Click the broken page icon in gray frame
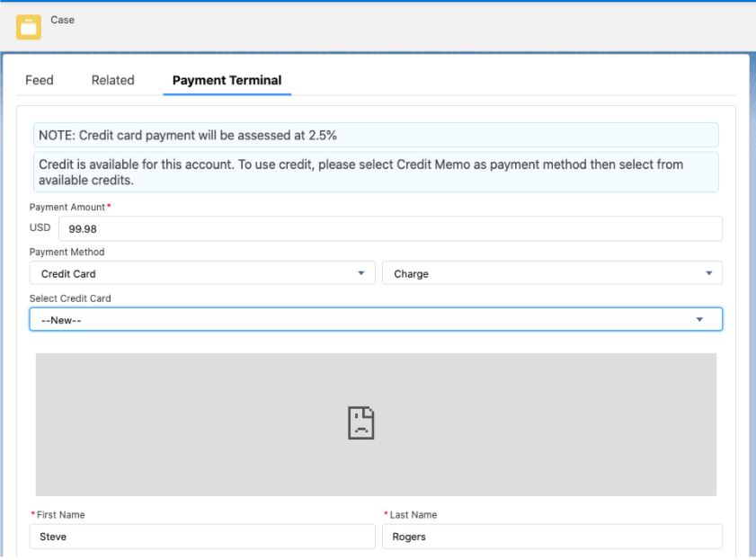The width and height of the screenshot is (756, 560). click(360, 422)
